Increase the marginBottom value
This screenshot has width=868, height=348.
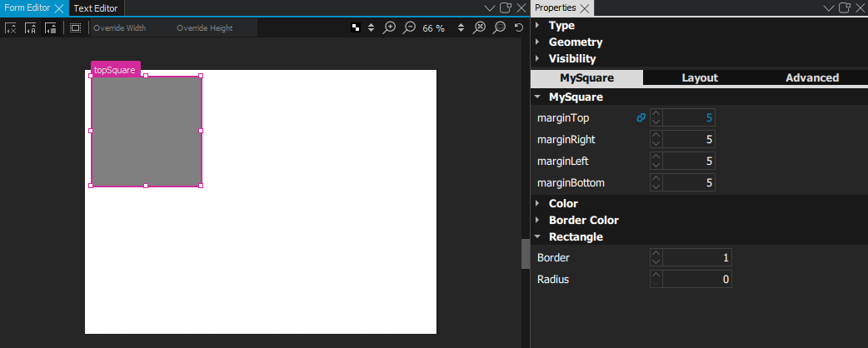[656, 179]
